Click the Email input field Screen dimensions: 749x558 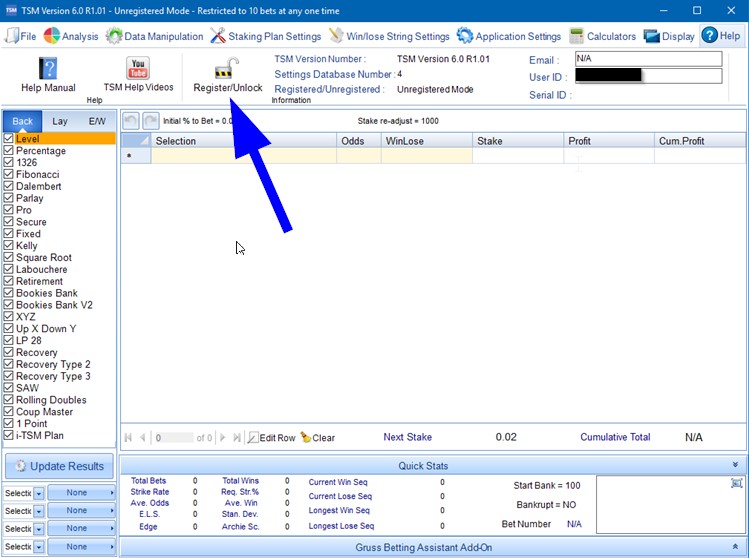(648, 59)
